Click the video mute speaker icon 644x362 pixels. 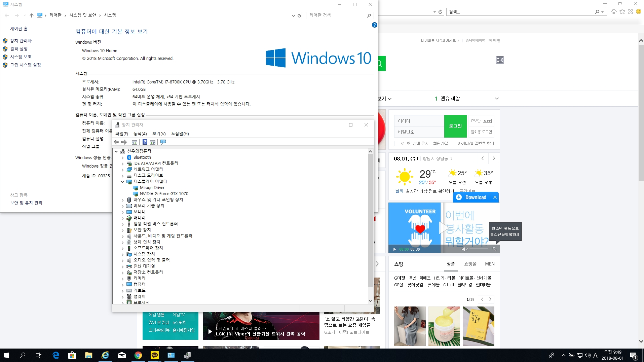[x=464, y=249]
